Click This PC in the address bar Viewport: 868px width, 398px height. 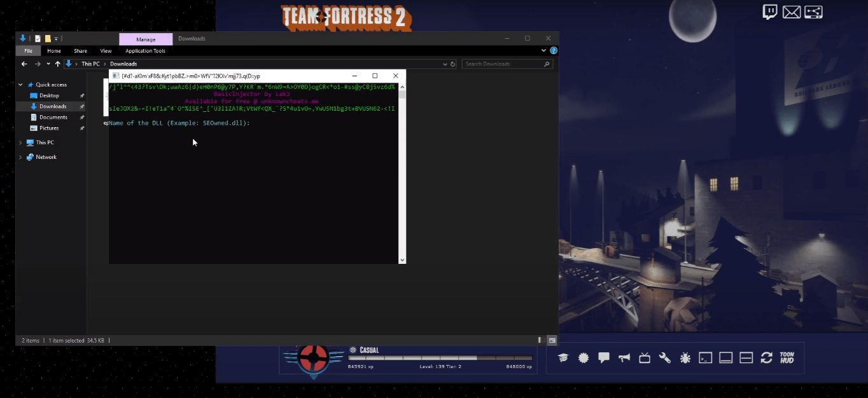tap(90, 64)
